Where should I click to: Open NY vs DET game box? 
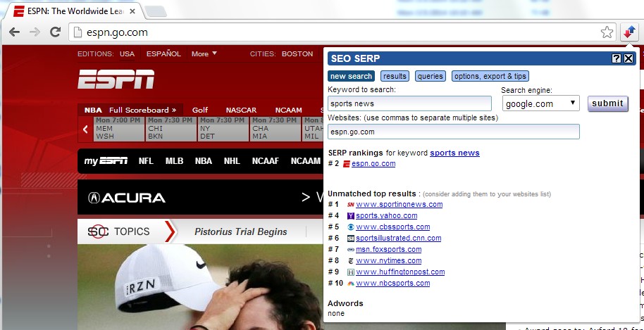pyautogui.click(x=223, y=129)
